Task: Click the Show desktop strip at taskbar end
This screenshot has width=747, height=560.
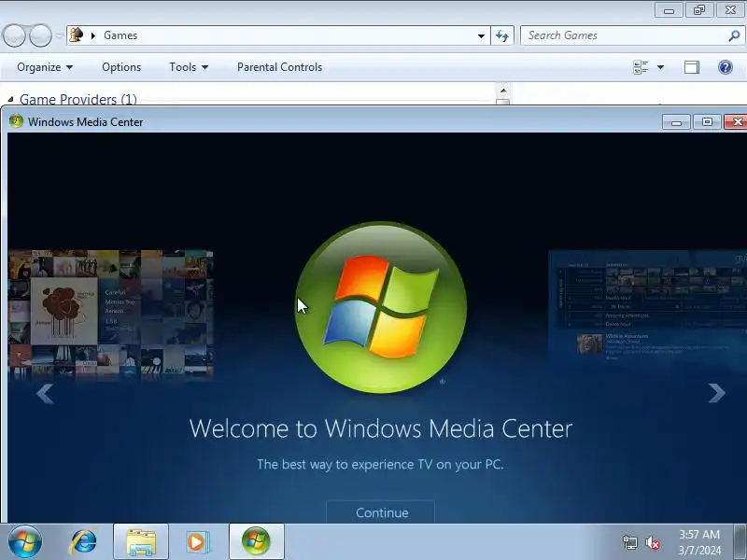Action: click(x=740, y=542)
